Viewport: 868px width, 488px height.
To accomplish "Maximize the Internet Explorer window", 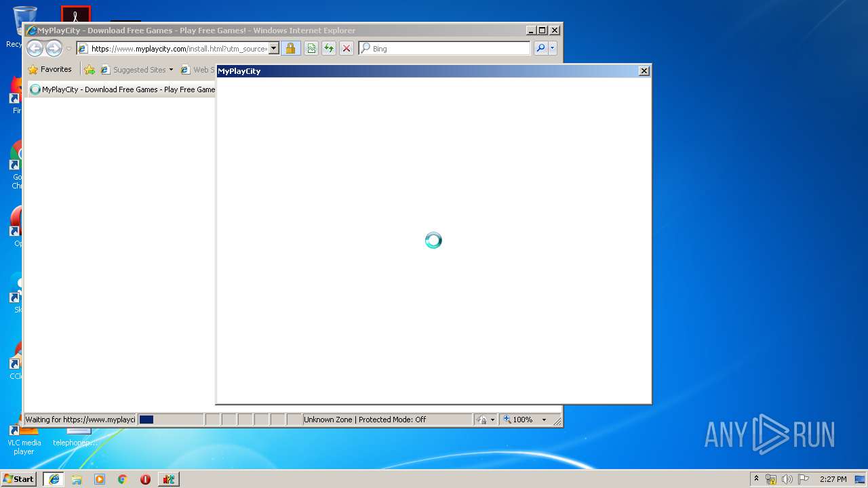I will (542, 30).
